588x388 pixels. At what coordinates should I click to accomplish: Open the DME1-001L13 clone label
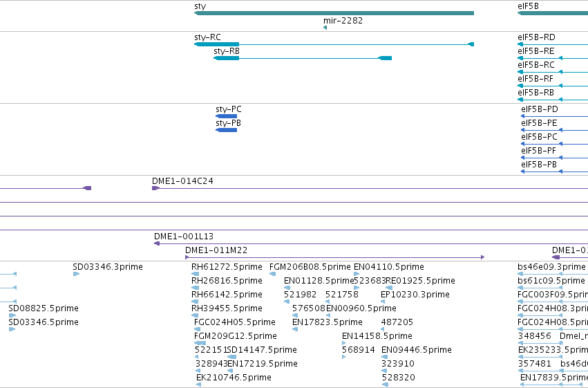click(x=184, y=237)
